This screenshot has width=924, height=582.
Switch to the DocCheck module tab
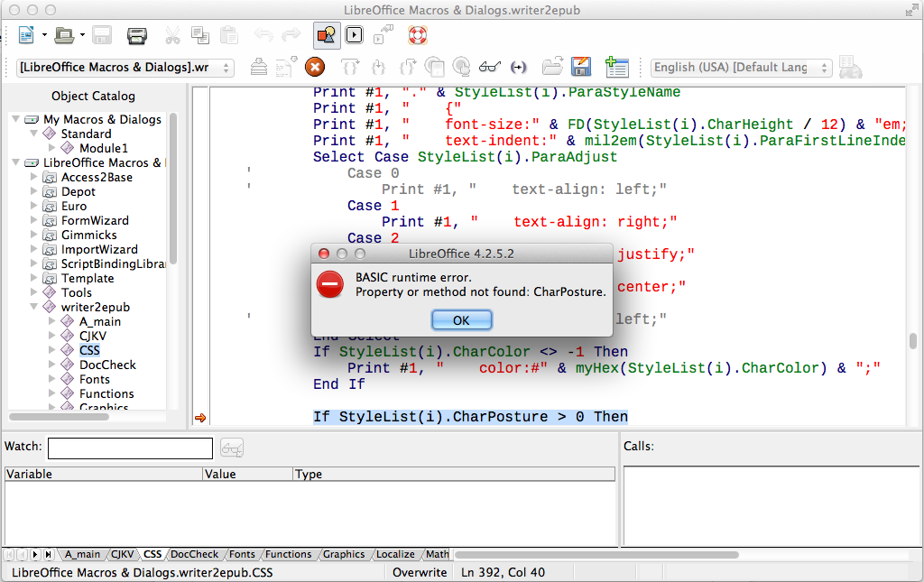click(x=194, y=554)
